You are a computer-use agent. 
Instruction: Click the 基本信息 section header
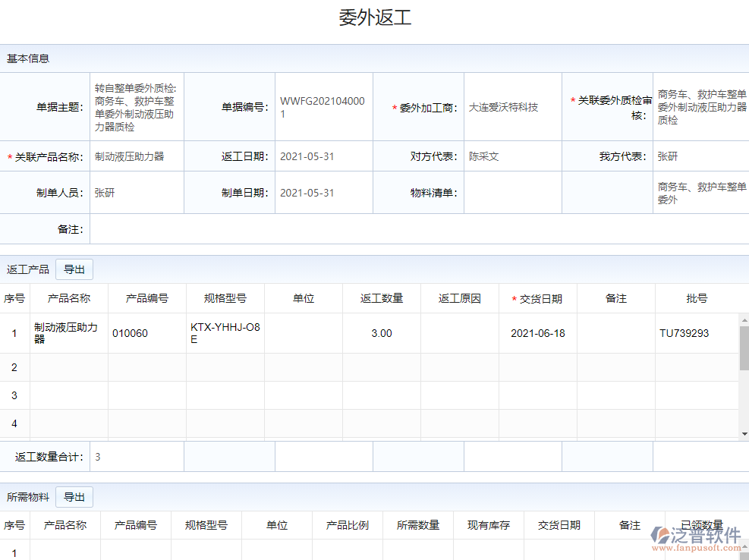tap(29, 58)
